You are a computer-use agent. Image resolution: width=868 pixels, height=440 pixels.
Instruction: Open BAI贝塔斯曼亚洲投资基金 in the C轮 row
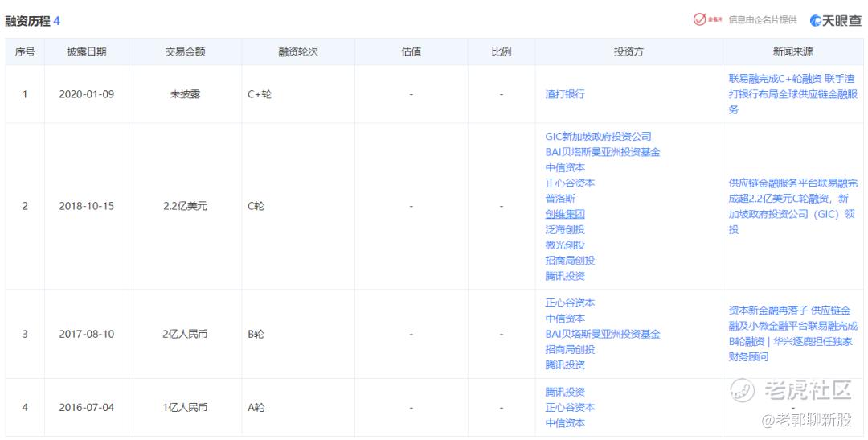point(602,152)
